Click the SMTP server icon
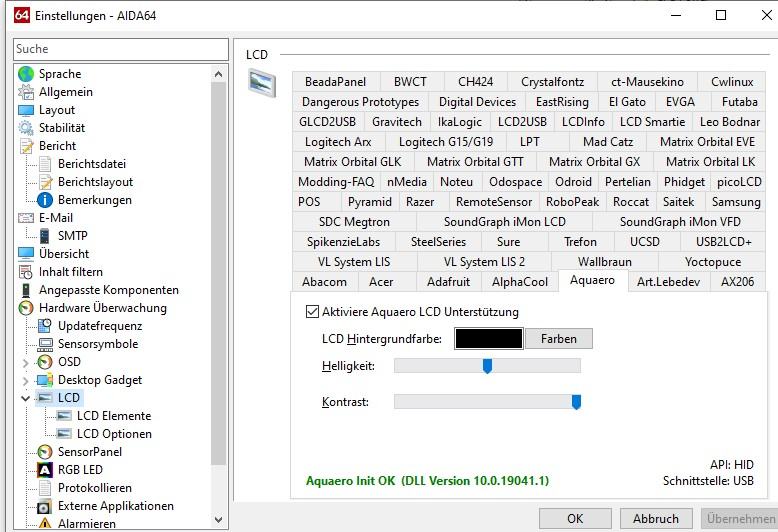 [45, 236]
